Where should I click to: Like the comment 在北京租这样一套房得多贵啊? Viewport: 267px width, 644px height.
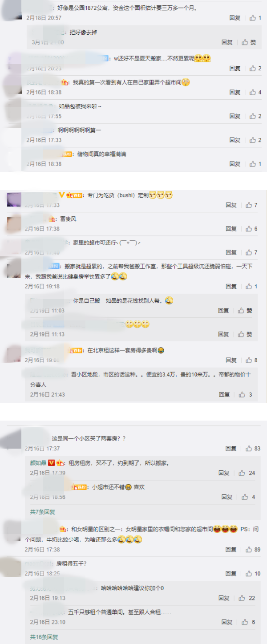click(x=252, y=360)
